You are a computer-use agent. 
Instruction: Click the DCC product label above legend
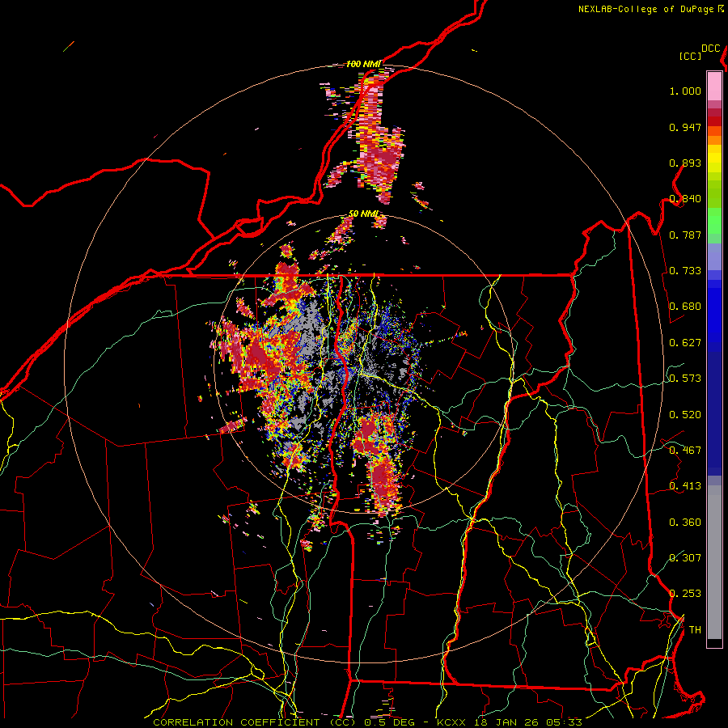coord(710,49)
